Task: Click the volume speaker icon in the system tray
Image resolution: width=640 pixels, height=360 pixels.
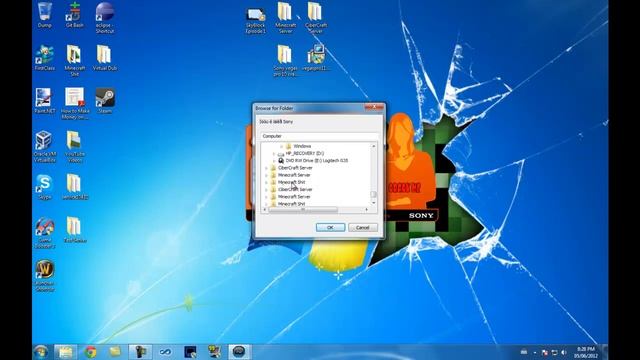Action: point(564,352)
